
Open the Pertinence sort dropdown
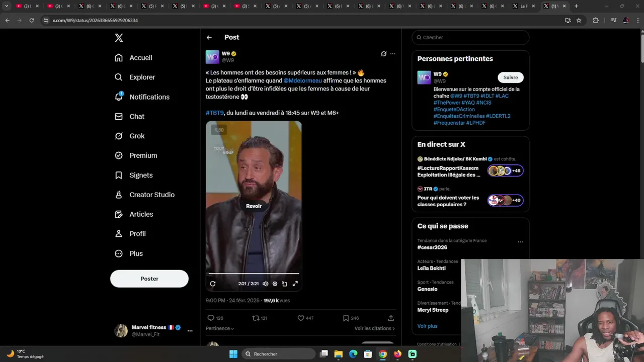click(220, 328)
